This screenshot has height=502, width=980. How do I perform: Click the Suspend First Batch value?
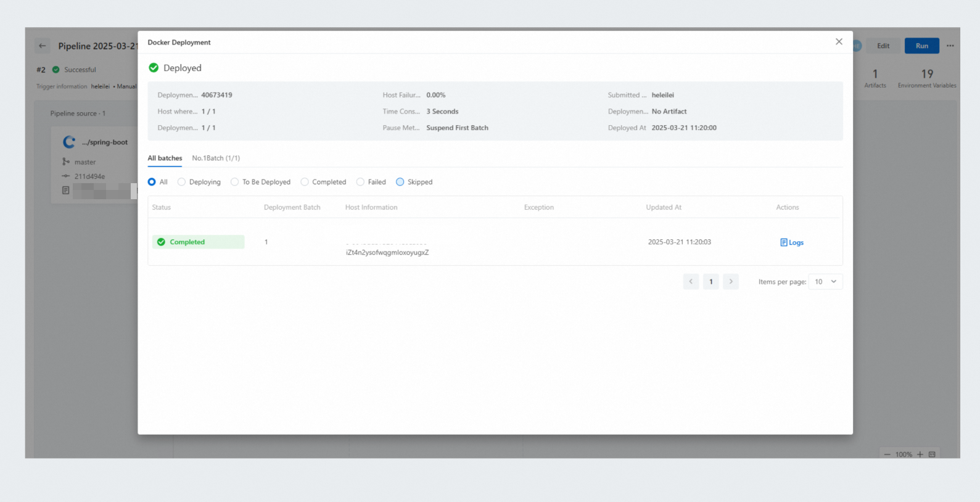pyautogui.click(x=457, y=128)
